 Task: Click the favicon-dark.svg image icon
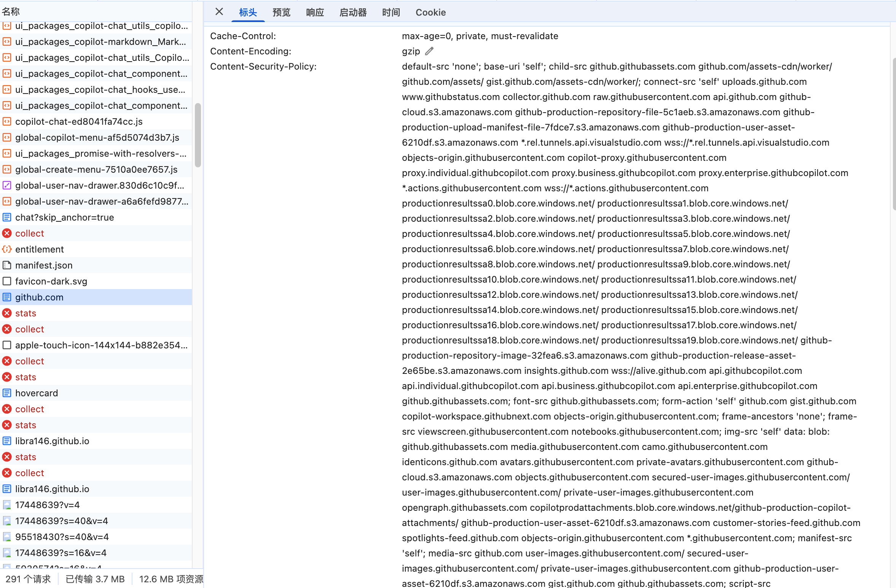click(x=7, y=281)
